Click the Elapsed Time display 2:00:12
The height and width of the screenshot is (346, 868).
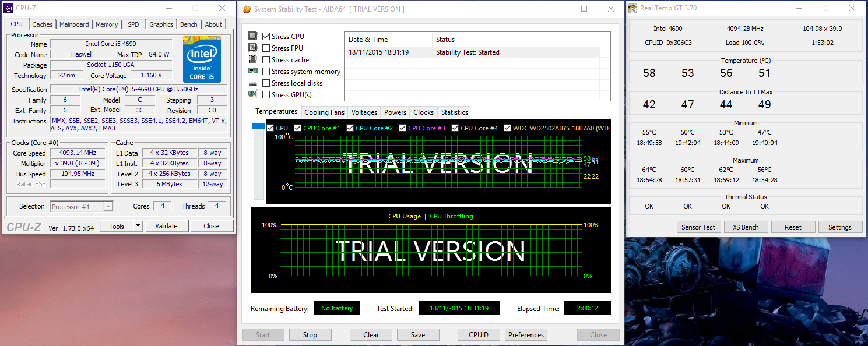pyautogui.click(x=587, y=308)
